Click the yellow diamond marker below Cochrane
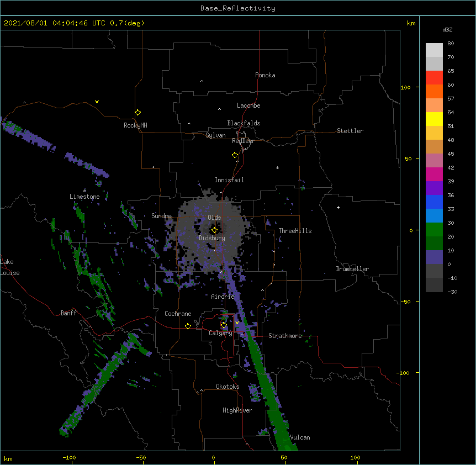 pos(188,326)
